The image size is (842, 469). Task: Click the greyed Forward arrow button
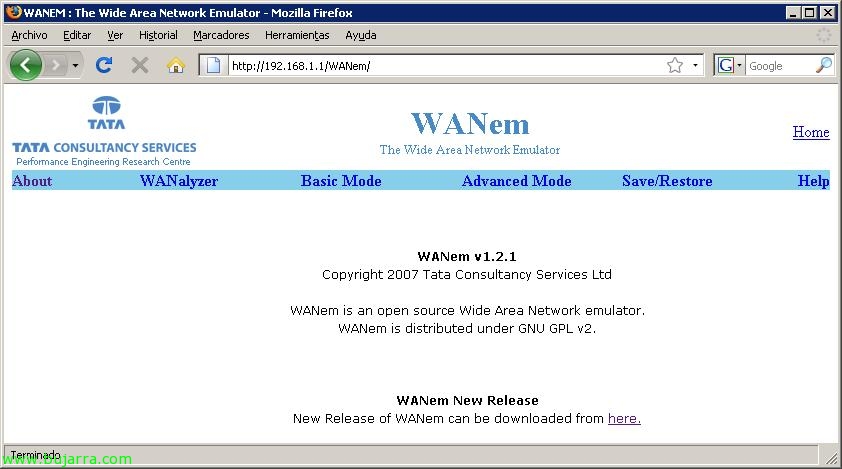point(55,66)
